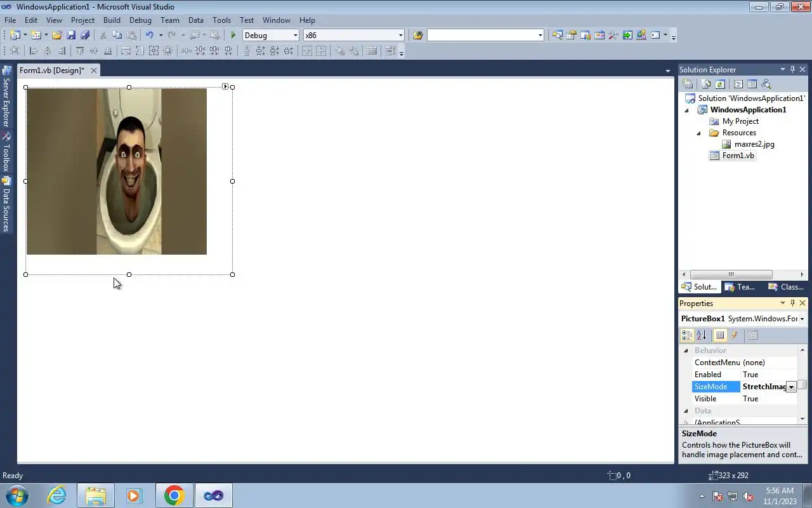
Task: Click the Copy icon in toolbar
Action: click(x=117, y=35)
